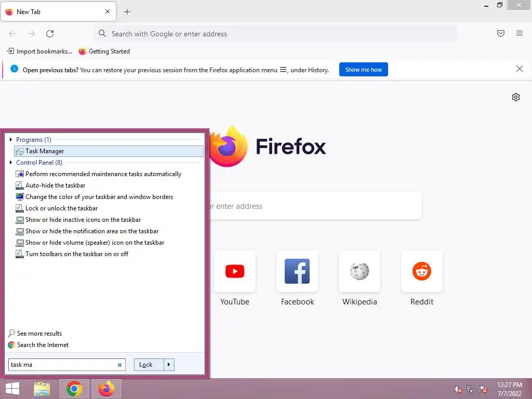Click the browser Back arrow
532x399 pixels.
[12, 34]
